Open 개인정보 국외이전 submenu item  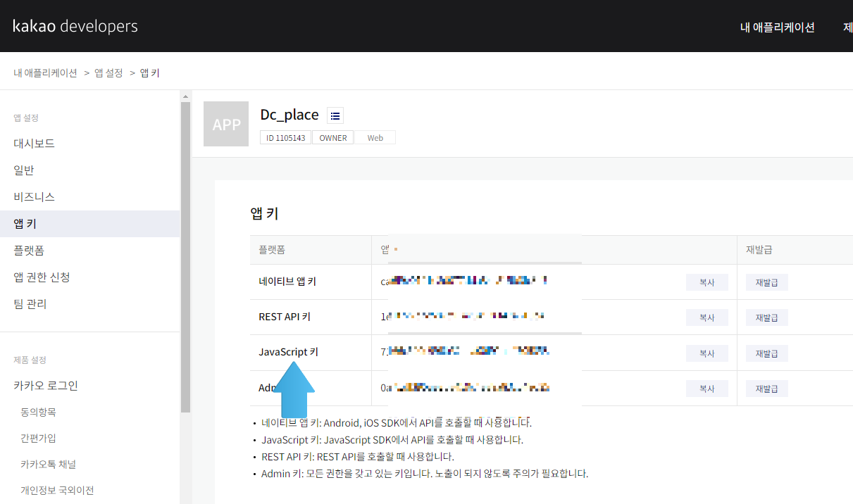click(x=57, y=490)
